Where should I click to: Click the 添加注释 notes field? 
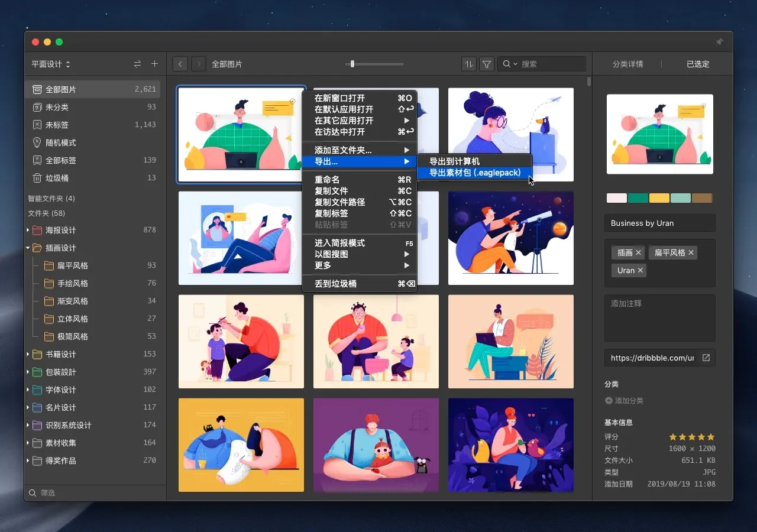[x=660, y=318]
